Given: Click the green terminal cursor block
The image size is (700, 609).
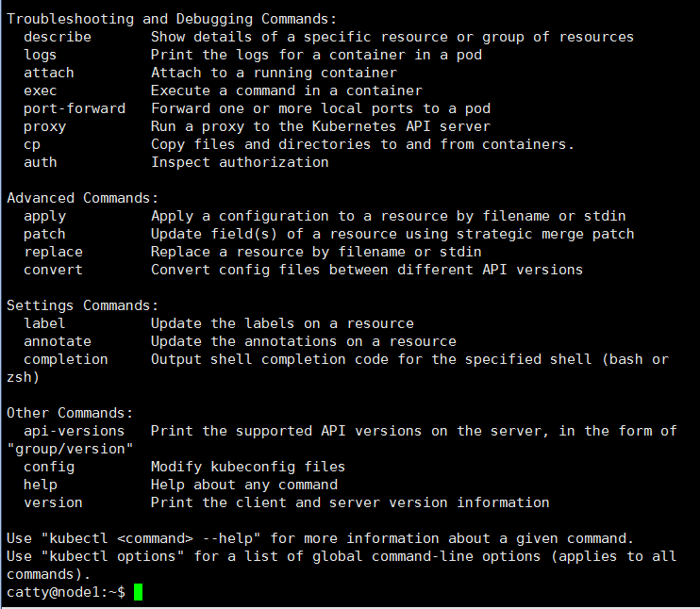Looking at the screenshot, I should (138, 592).
